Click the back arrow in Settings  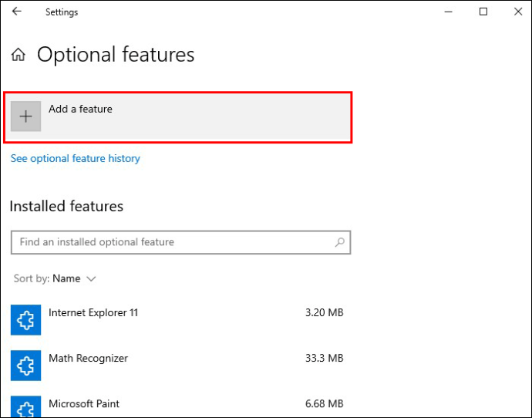pyautogui.click(x=16, y=12)
